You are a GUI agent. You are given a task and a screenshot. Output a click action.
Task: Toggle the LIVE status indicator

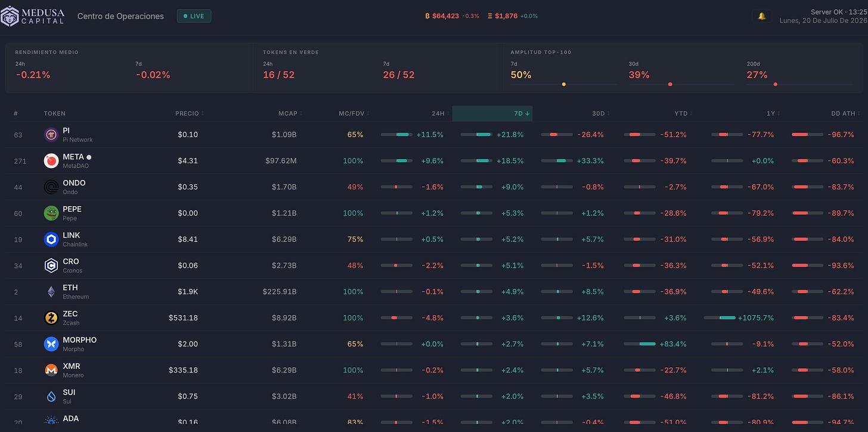pos(194,16)
